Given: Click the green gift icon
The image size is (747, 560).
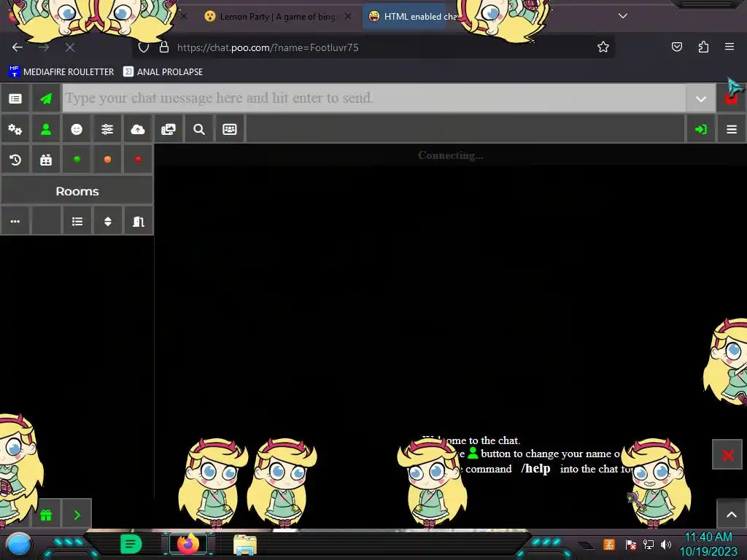Looking at the screenshot, I should click(46, 515).
